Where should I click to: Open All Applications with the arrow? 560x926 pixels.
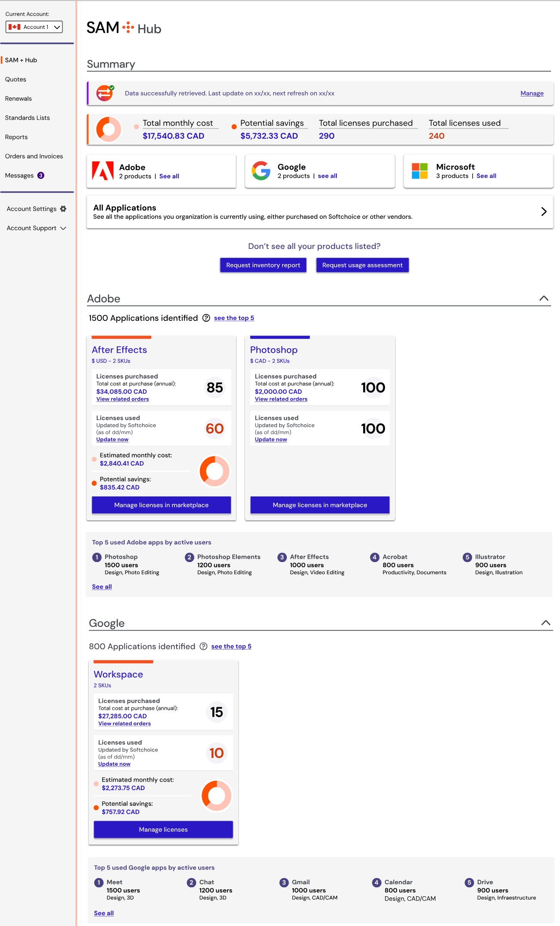point(544,211)
